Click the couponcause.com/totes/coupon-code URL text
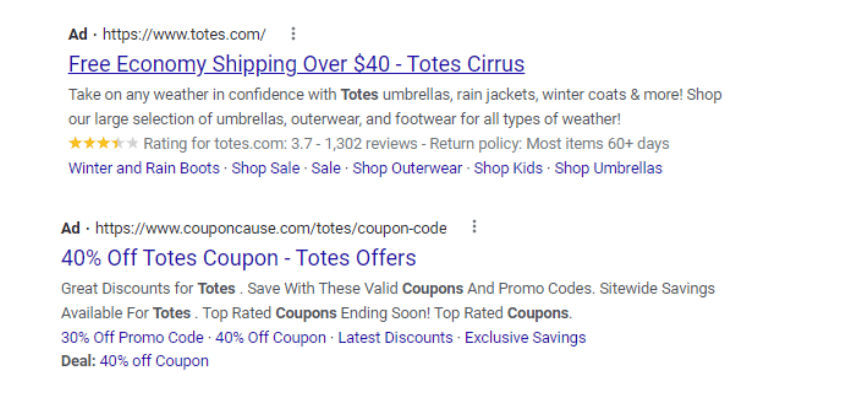 pos(271,228)
